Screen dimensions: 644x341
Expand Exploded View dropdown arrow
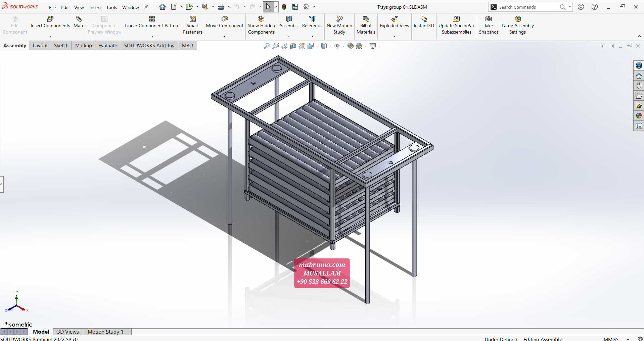point(395,36)
